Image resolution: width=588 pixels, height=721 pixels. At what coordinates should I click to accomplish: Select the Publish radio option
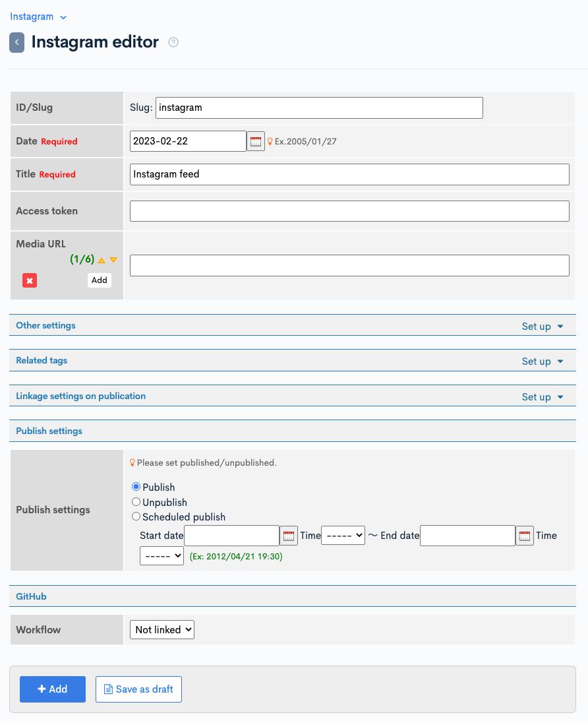click(x=136, y=486)
